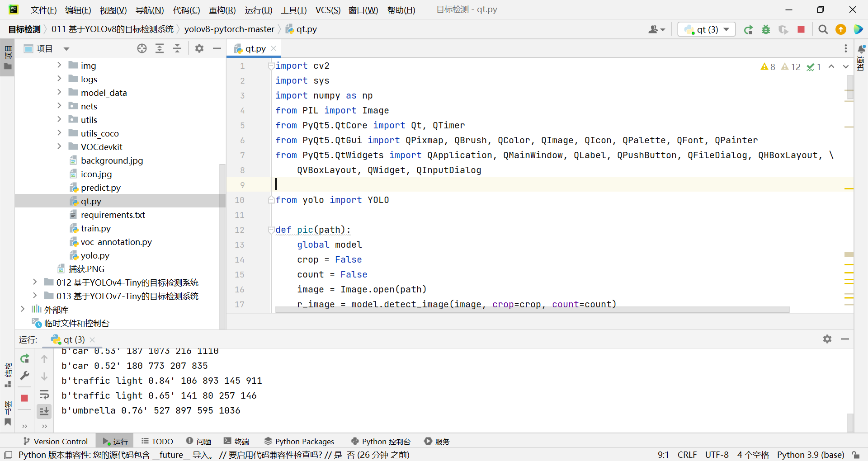Click the rerun green arrow in top toolbar
The image size is (868, 461).
point(748,30)
